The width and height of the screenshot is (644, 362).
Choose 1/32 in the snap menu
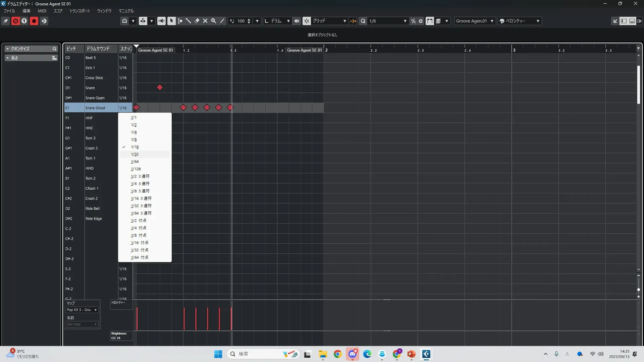click(x=135, y=154)
